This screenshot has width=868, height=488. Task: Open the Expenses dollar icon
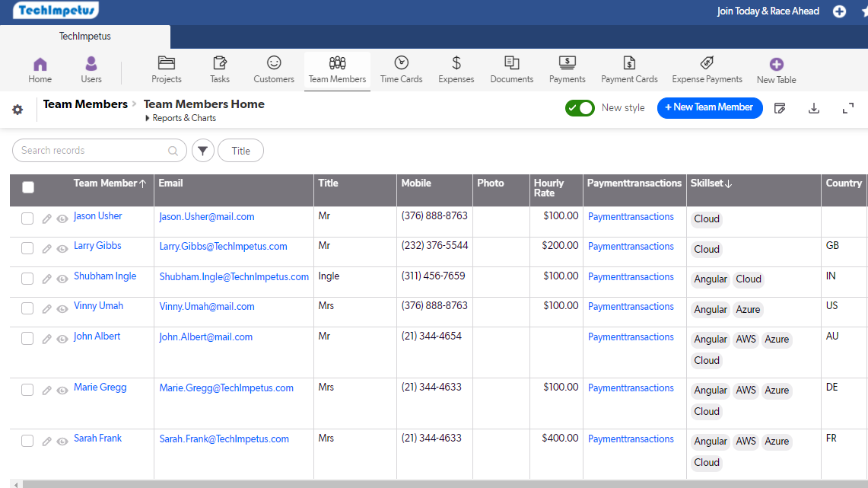coord(456,62)
